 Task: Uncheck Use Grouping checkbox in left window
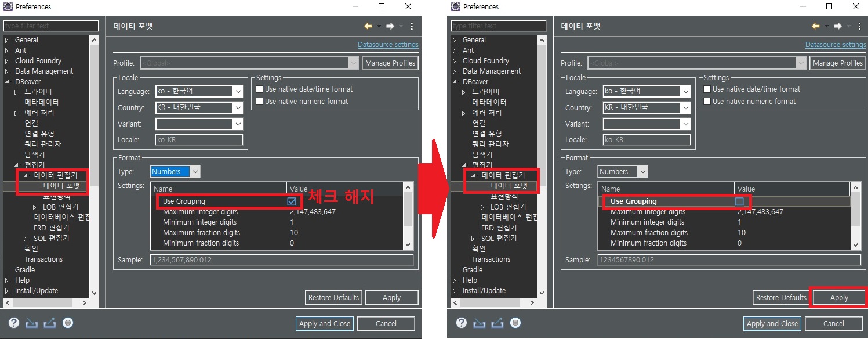(292, 201)
